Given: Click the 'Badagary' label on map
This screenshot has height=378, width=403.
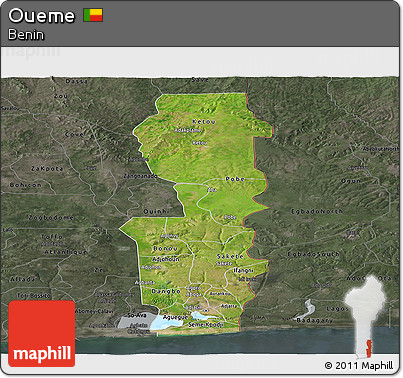Looking at the screenshot, I should 315,320.
